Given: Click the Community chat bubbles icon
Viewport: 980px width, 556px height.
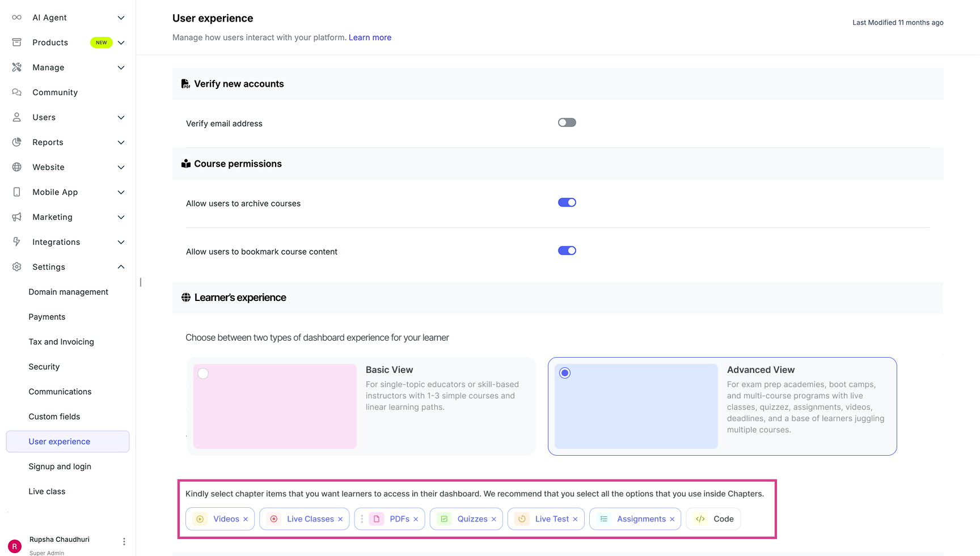Looking at the screenshot, I should point(17,92).
